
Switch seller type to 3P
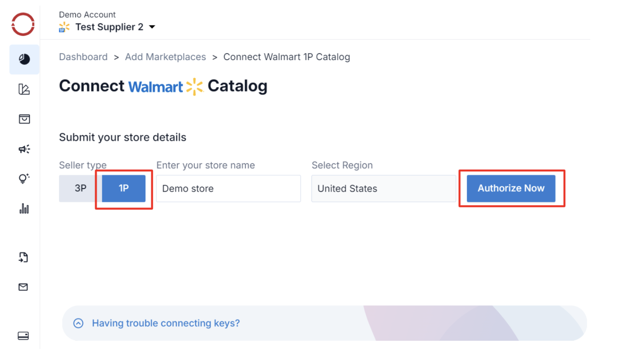[x=80, y=189]
